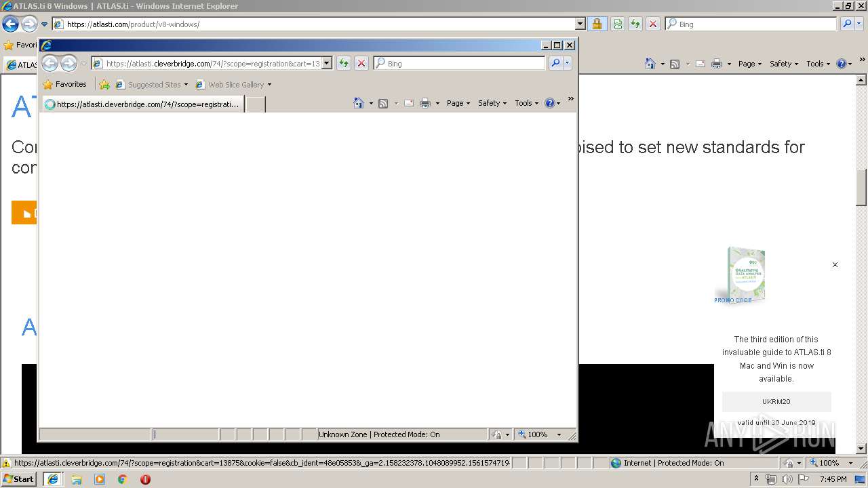This screenshot has height=488, width=868.
Task: Select the cleverbridge tab in popup
Action: pos(143,104)
